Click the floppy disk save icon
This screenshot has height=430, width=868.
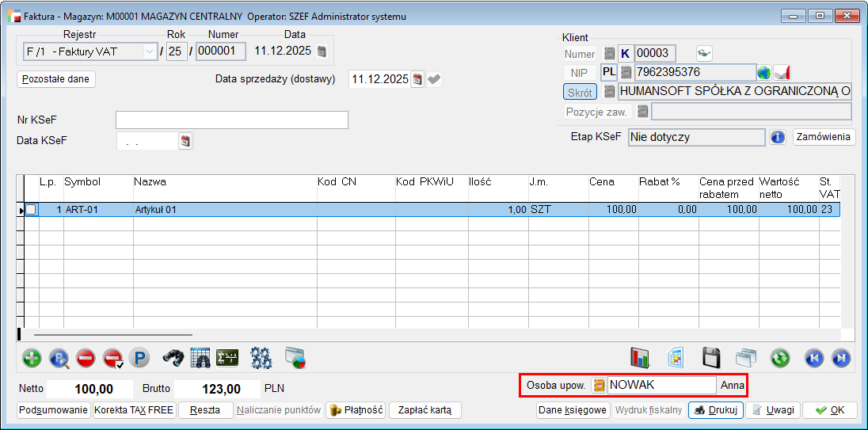point(711,358)
